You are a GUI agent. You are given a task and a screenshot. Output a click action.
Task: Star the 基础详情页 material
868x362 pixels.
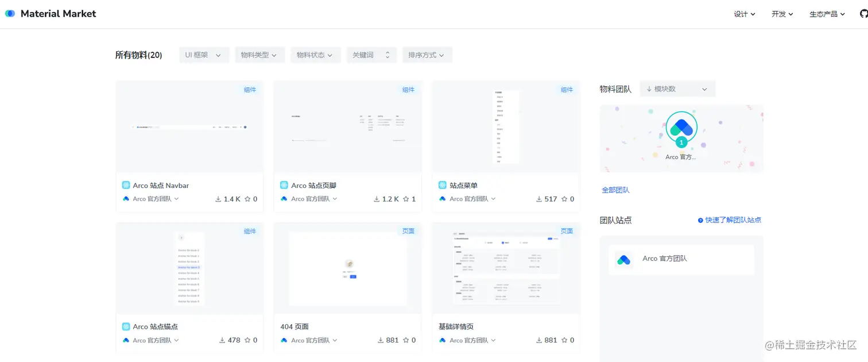click(564, 340)
